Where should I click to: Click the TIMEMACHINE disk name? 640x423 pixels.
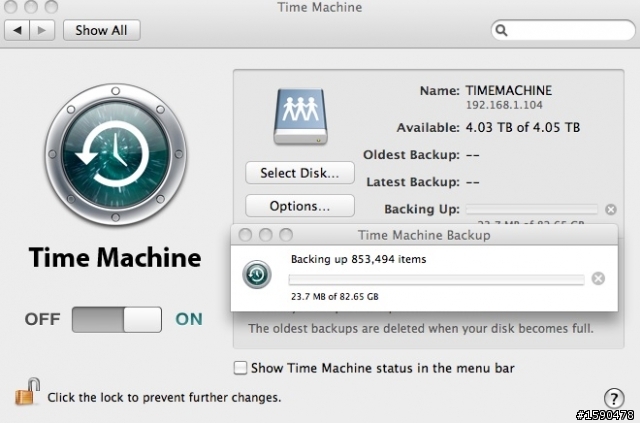tap(509, 90)
